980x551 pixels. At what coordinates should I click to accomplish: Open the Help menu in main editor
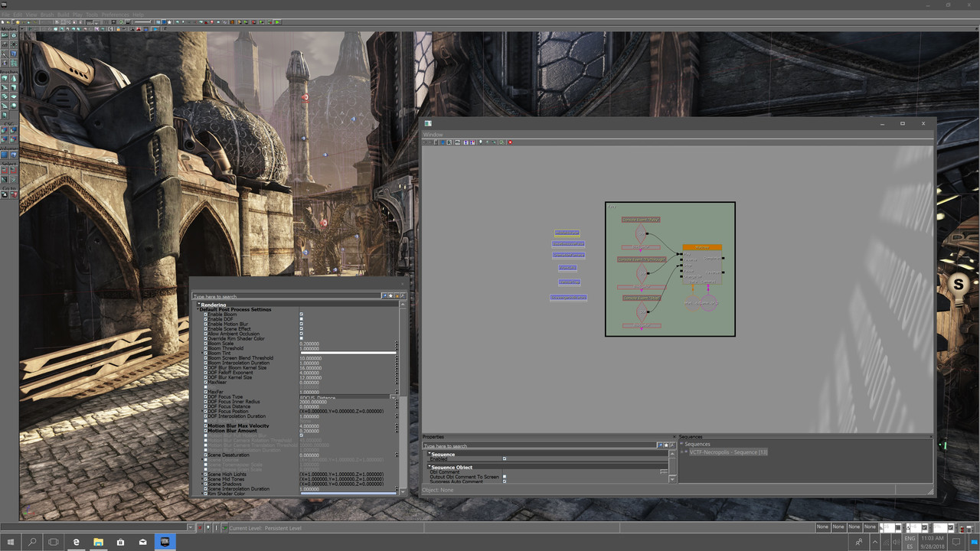tap(138, 15)
